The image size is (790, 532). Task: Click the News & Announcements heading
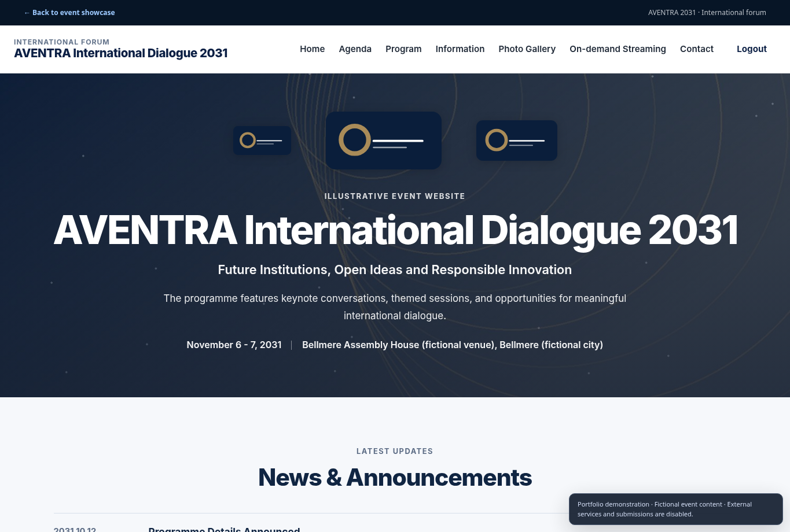point(395,478)
